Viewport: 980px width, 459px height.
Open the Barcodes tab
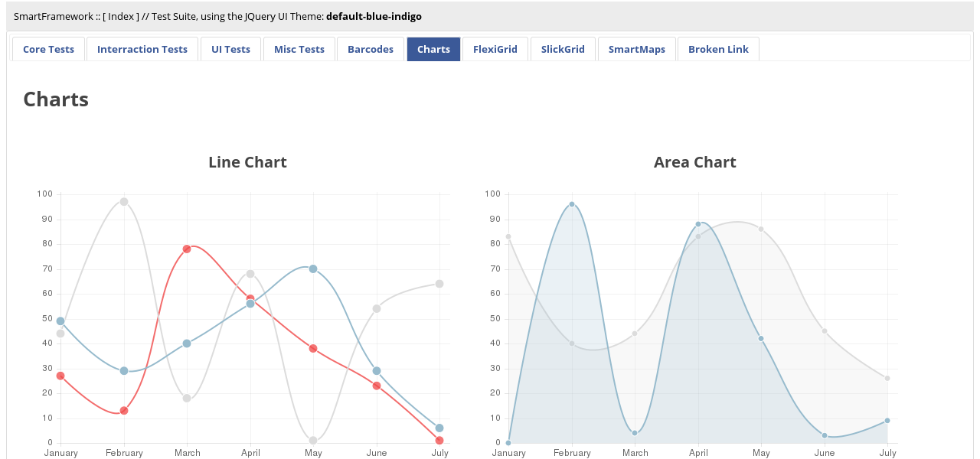(x=371, y=49)
